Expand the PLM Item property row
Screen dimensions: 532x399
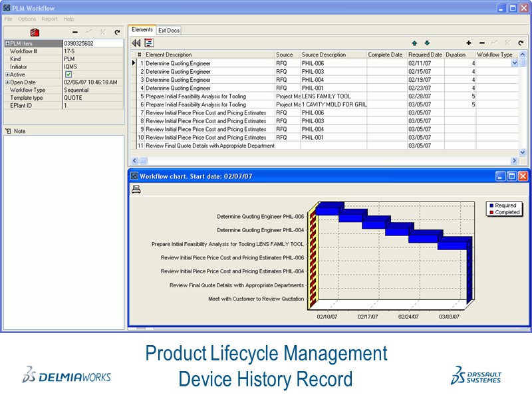tap(7, 43)
